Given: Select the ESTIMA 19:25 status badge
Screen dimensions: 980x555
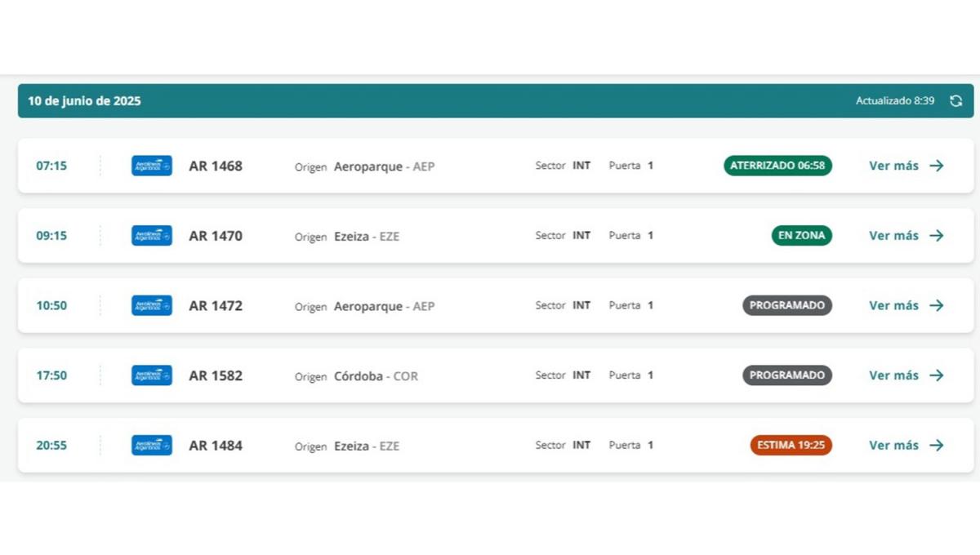Looking at the screenshot, I should pyautogui.click(x=791, y=446).
